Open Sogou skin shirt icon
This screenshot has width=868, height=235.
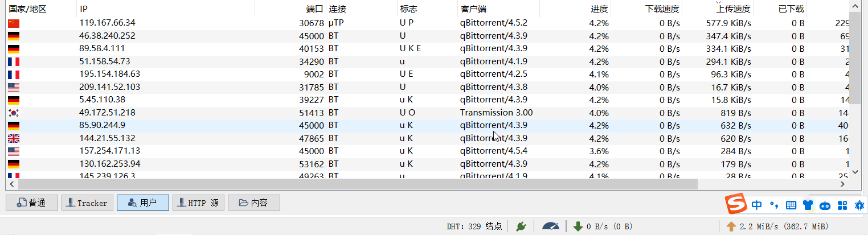808,205
